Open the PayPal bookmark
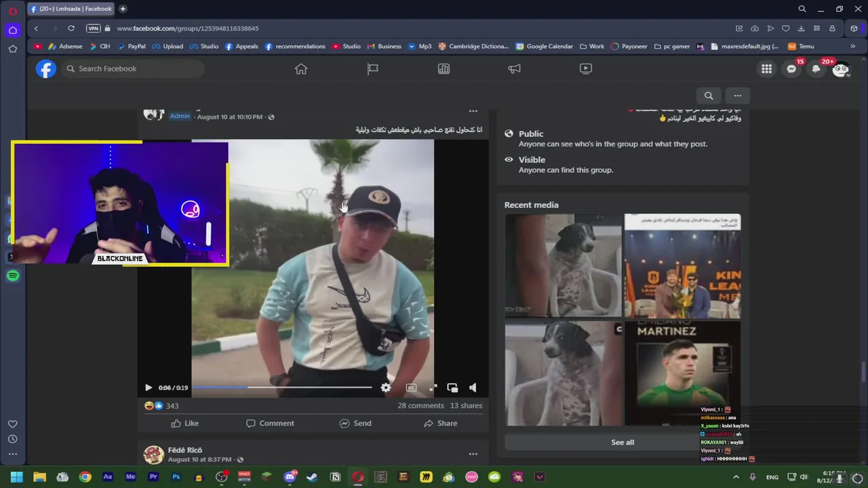 [x=131, y=47]
